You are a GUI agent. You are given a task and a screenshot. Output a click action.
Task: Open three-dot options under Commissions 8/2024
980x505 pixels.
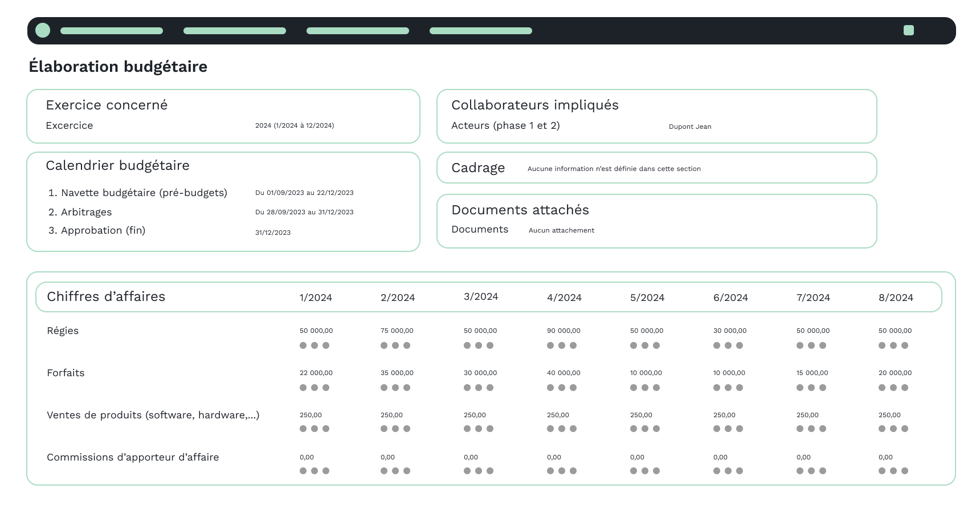pos(893,471)
